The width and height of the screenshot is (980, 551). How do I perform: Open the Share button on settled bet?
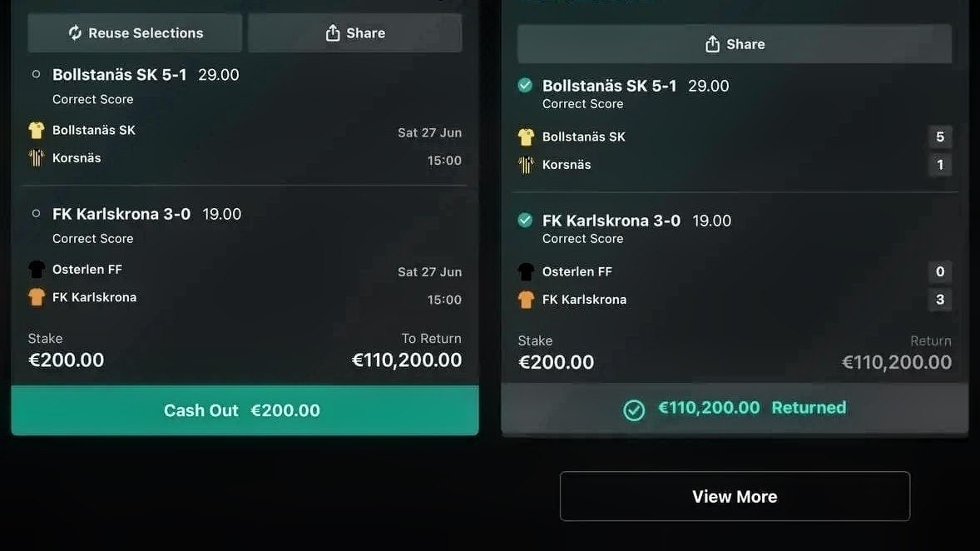735,44
